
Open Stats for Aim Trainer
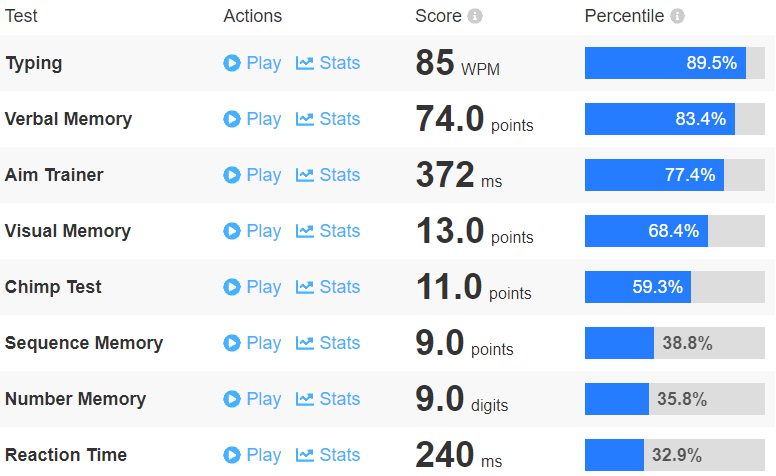pos(328,175)
